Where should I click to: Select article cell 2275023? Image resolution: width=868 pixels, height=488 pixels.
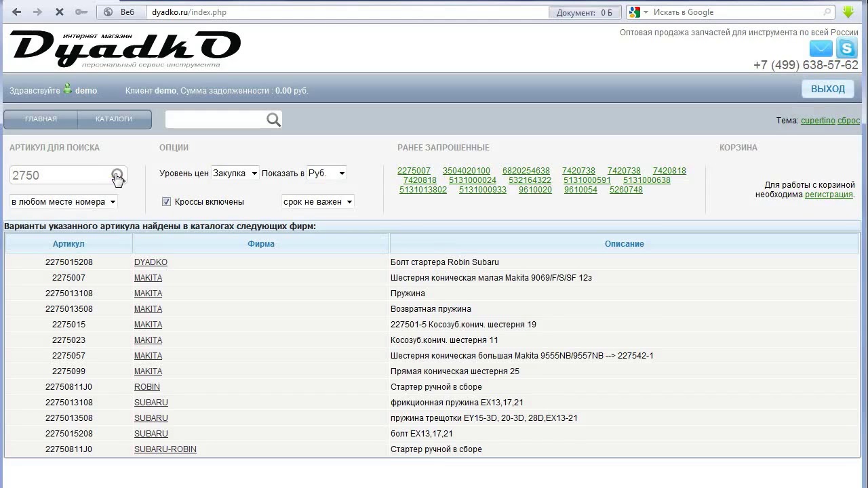68,340
